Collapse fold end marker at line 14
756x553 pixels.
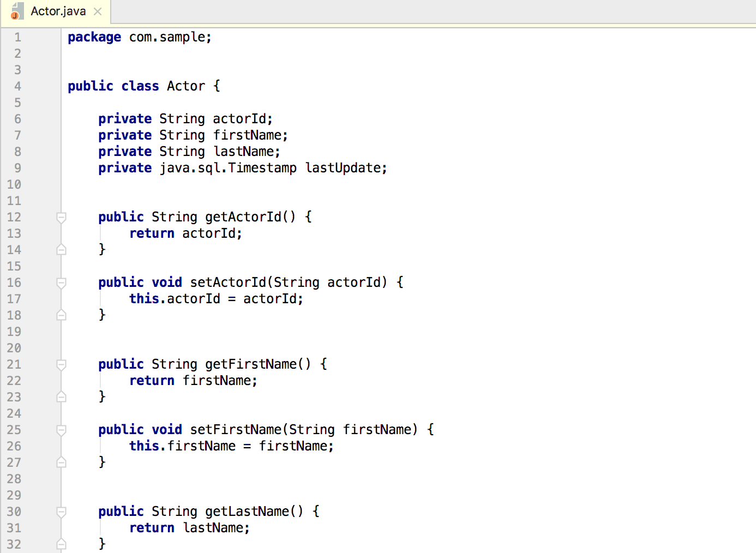tap(62, 250)
